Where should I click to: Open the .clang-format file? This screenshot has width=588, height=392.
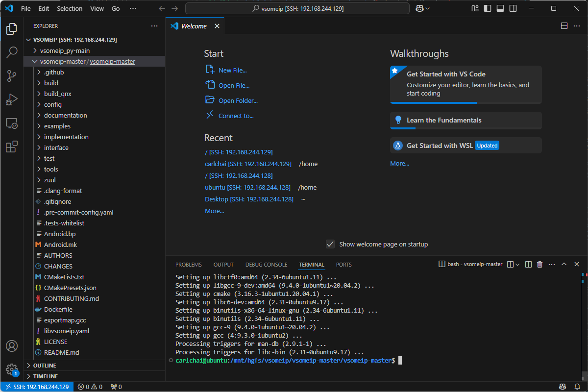point(63,191)
